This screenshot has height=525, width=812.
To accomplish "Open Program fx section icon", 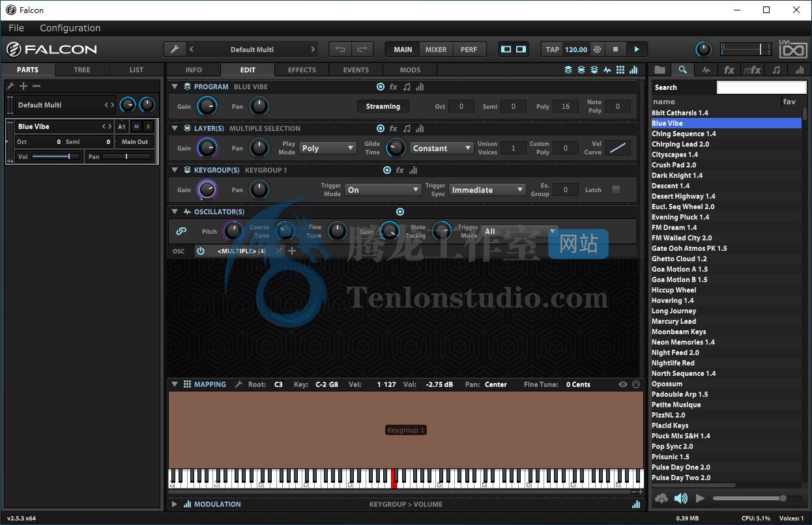I will (x=394, y=87).
